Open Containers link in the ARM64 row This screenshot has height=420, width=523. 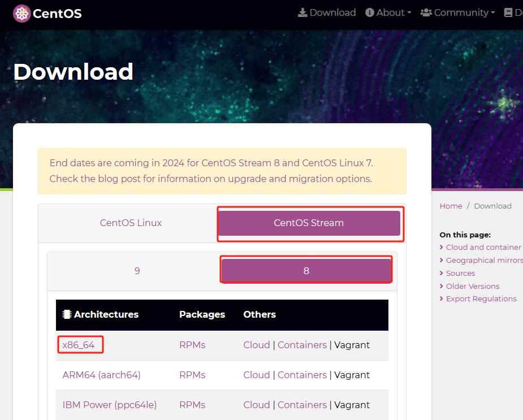(302, 375)
